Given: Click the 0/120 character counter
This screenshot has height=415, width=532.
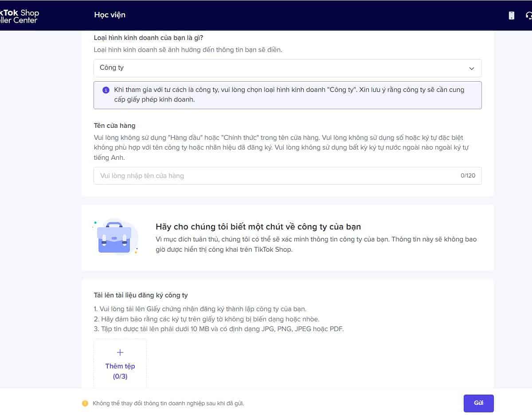Looking at the screenshot, I should coord(468,176).
